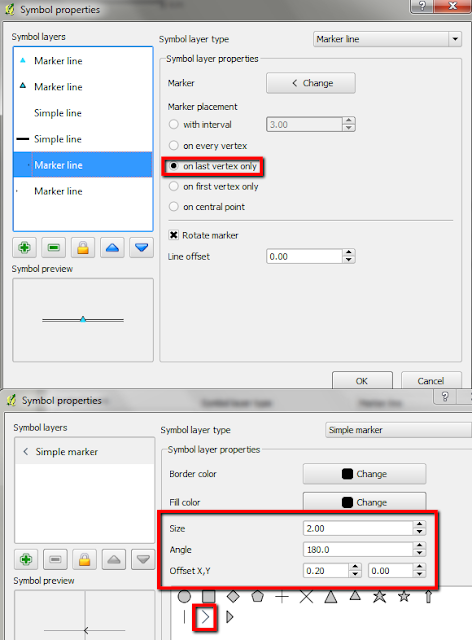Select Simple line layer with thick black line
The image size is (472, 640).
coord(83,139)
